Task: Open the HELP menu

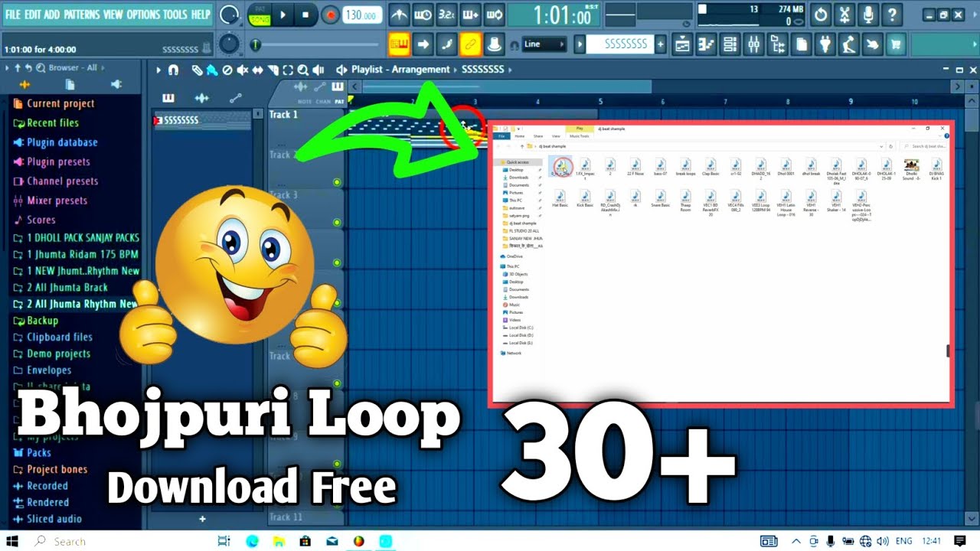Action: 201,15
